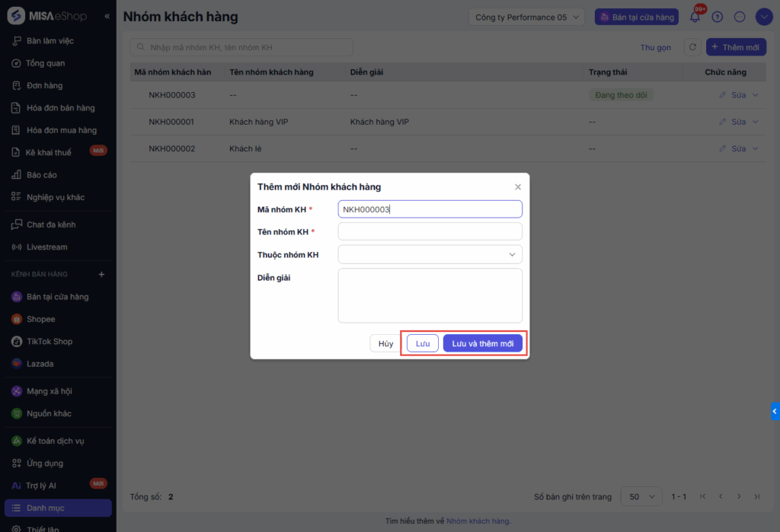Click the add sales channel plus icon
Viewport: 780px width, 532px height.
coord(102,274)
